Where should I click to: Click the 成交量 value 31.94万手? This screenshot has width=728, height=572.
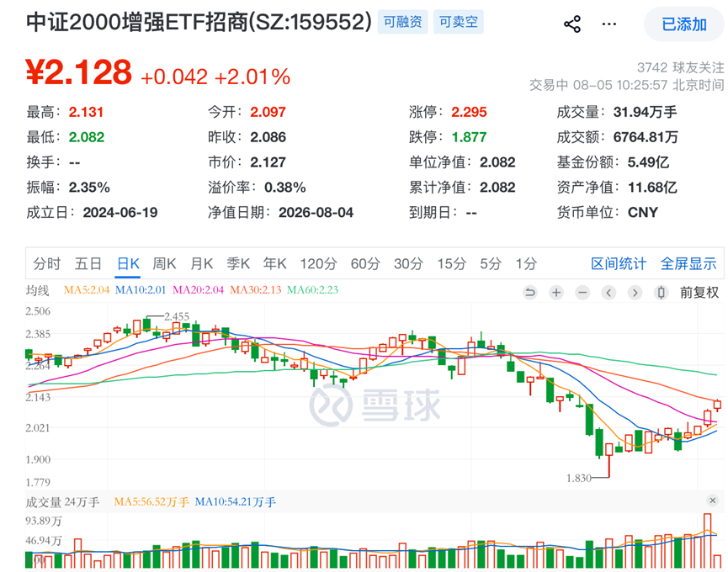point(645,112)
